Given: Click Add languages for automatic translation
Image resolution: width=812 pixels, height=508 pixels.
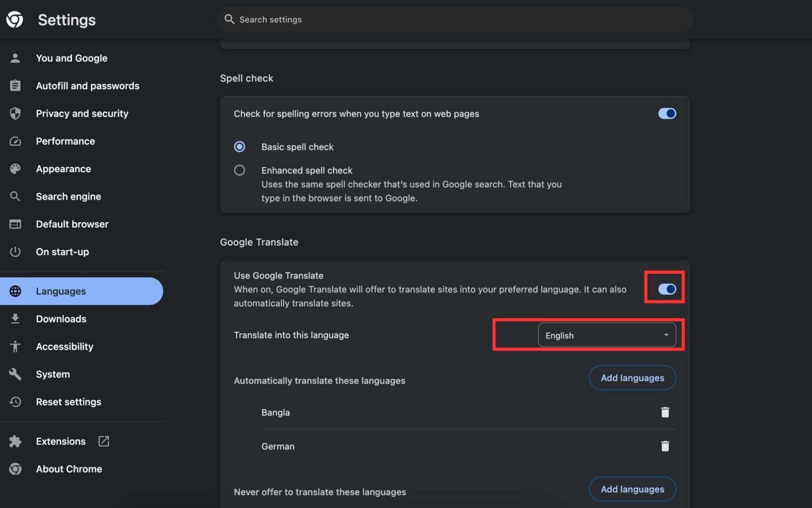Looking at the screenshot, I should coord(632,378).
